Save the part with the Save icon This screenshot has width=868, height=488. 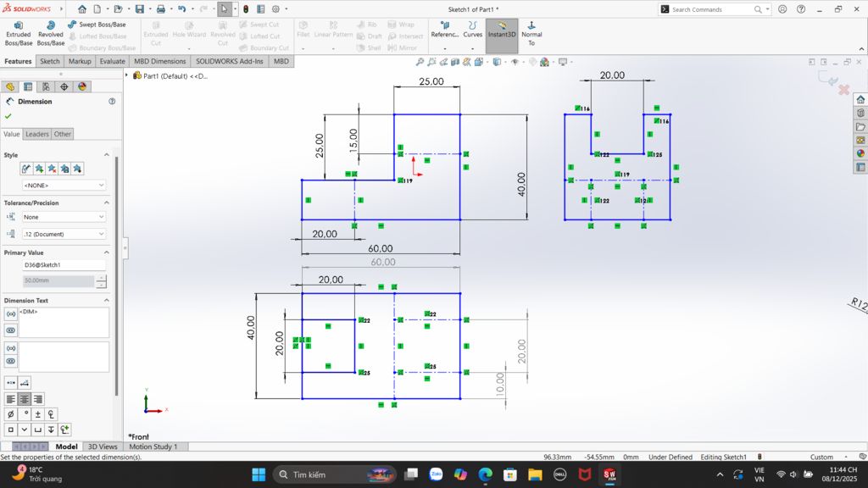pos(140,8)
